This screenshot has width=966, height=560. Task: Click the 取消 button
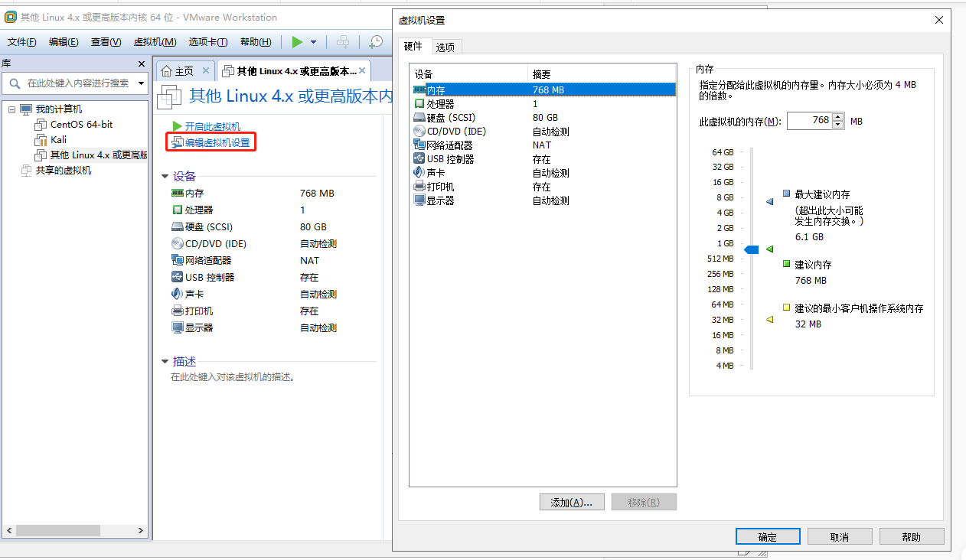(x=840, y=536)
